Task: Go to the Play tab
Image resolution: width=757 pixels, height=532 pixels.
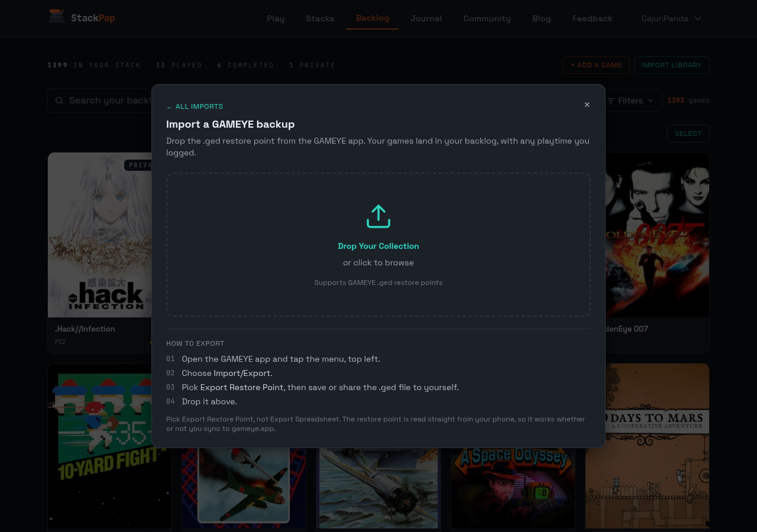Action: [276, 18]
